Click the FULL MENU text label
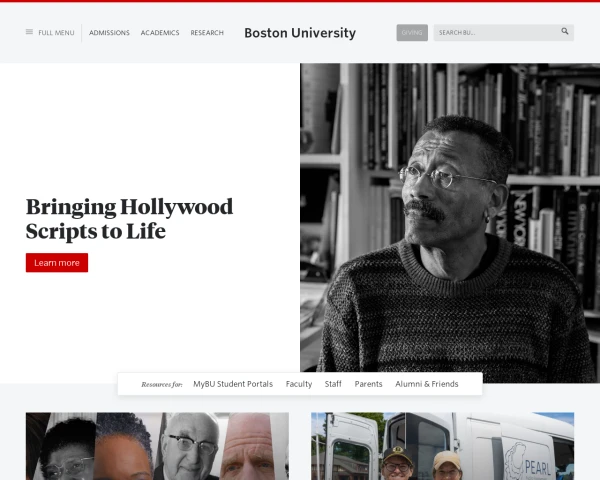 [56, 33]
